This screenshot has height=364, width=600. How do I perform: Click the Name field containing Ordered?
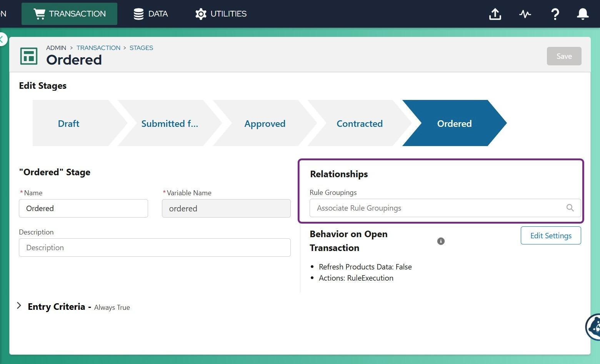tap(83, 208)
